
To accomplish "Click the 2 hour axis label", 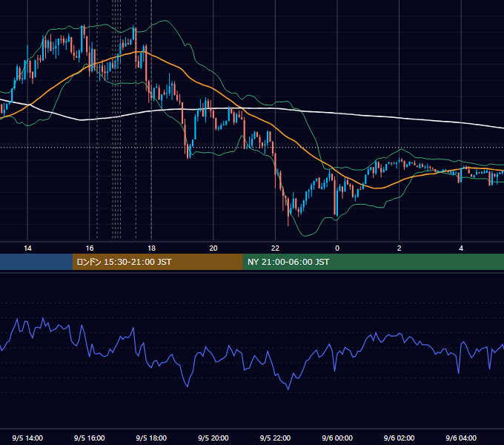I will point(399,248).
